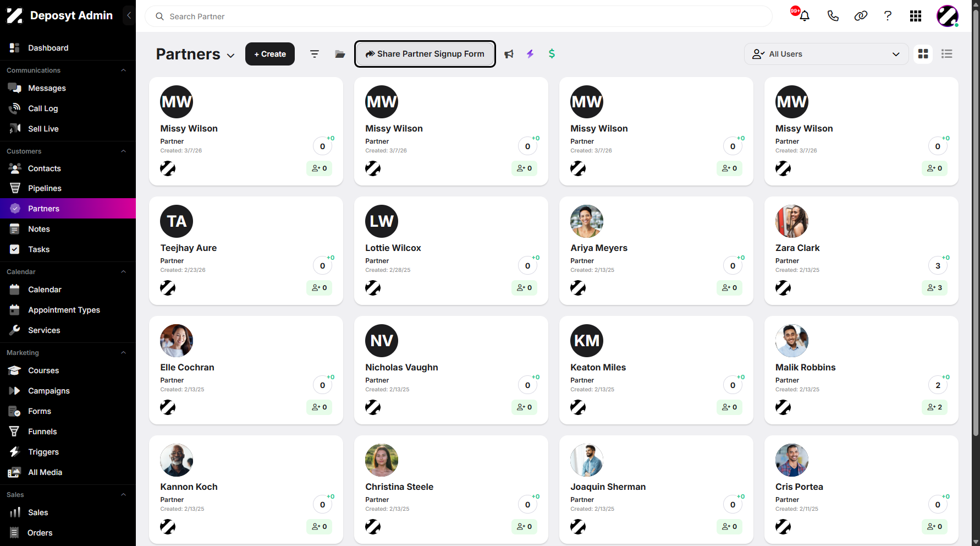980x546 pixels.
Task: Click the + Create button
Action: pyautogui.click(x=270, y=54)
